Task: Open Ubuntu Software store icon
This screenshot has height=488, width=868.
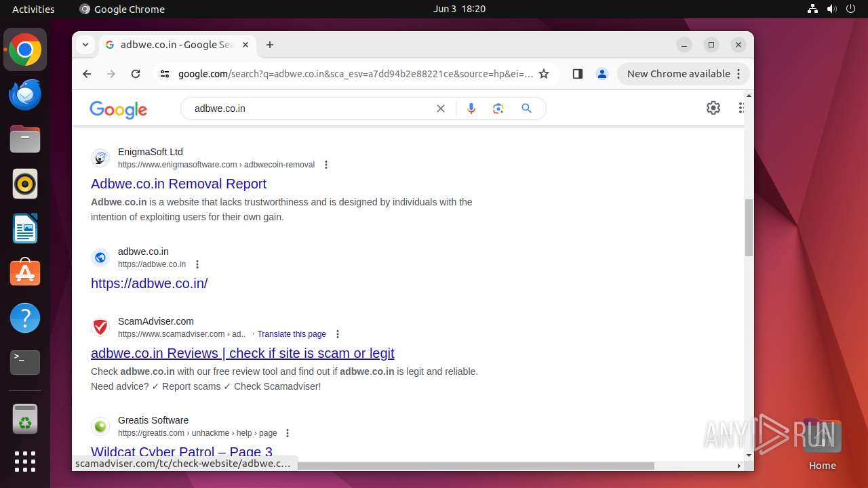Action: (x=25, y=273)
